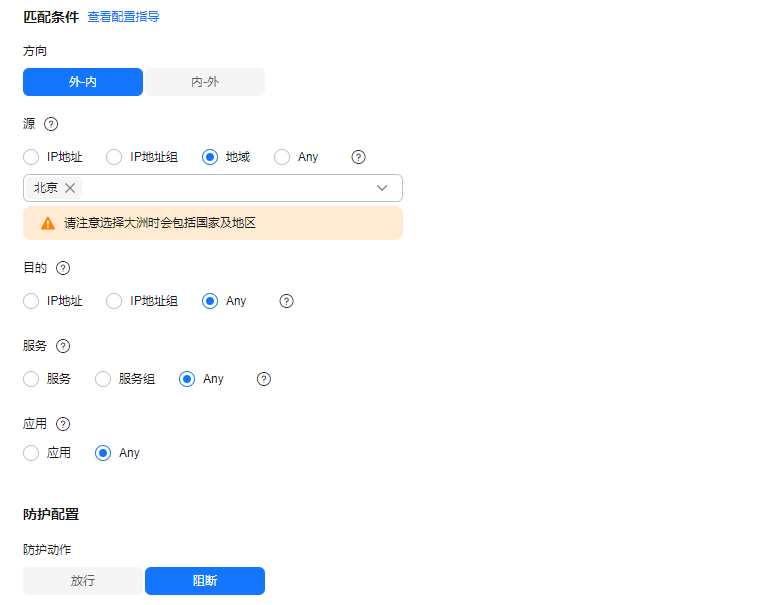Click help icon after the 源 Any option
760x605 pixels.
click(358, 157)
